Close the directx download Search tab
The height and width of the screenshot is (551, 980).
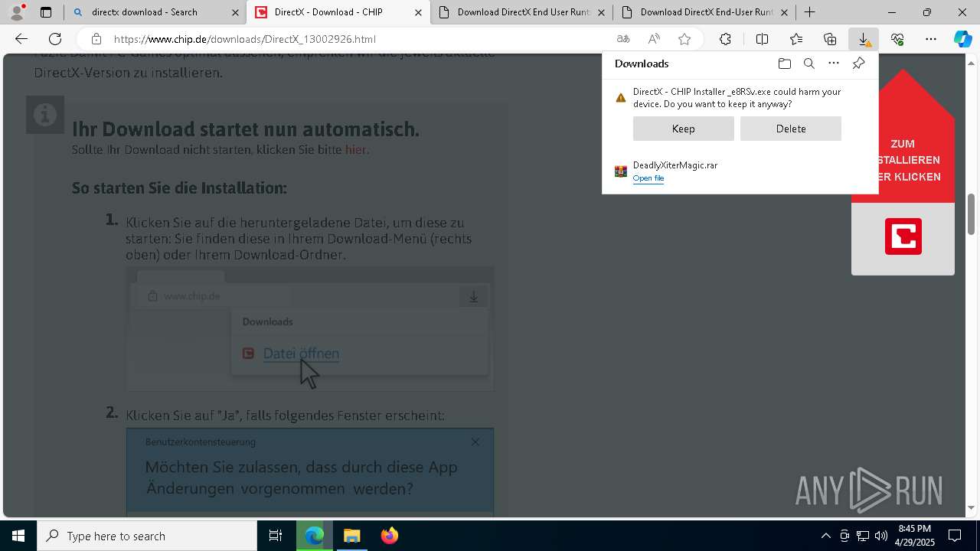point(235,12)
